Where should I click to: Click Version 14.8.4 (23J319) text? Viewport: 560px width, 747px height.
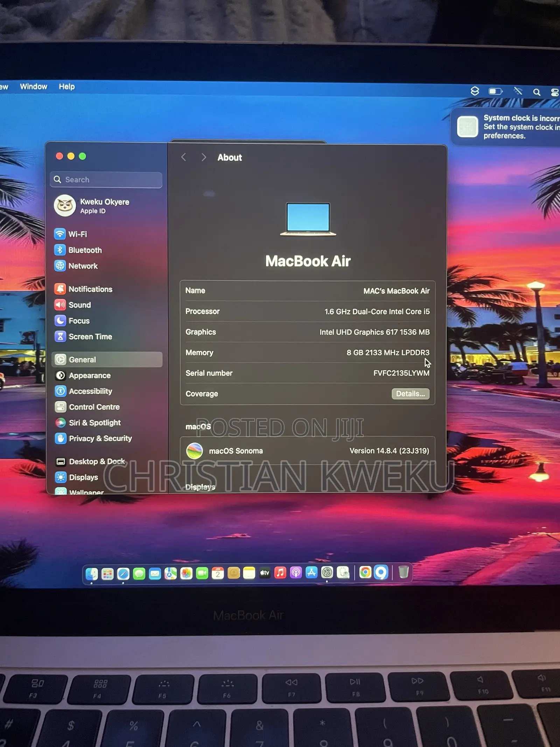[x=389, y=451]
